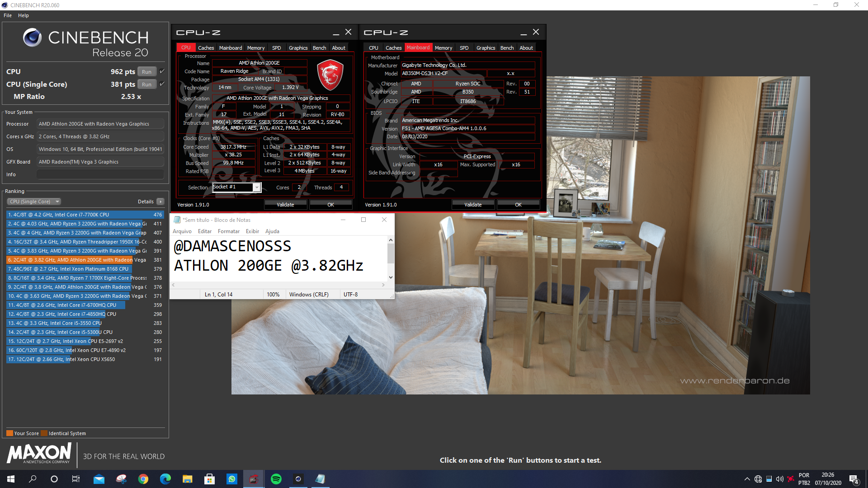Switch to Graphics tab in left CPU-Z

(x=298, y=48)
